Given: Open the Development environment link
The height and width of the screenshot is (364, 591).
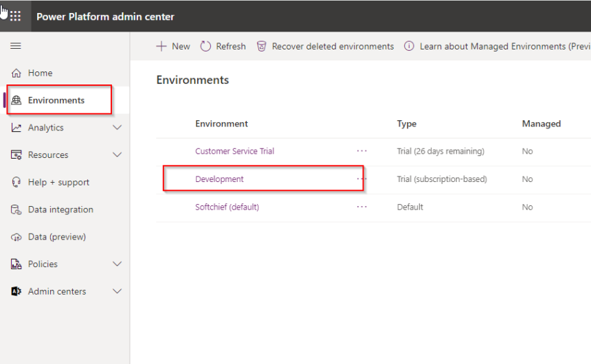Looking at the screenshot, I should pos(219,179).
